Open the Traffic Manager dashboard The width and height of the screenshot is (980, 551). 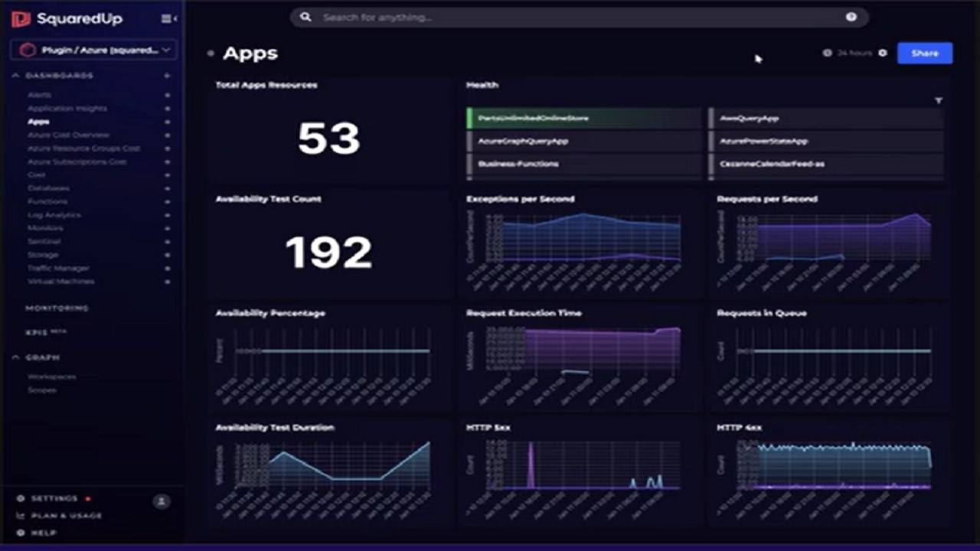tap(59, 268)
